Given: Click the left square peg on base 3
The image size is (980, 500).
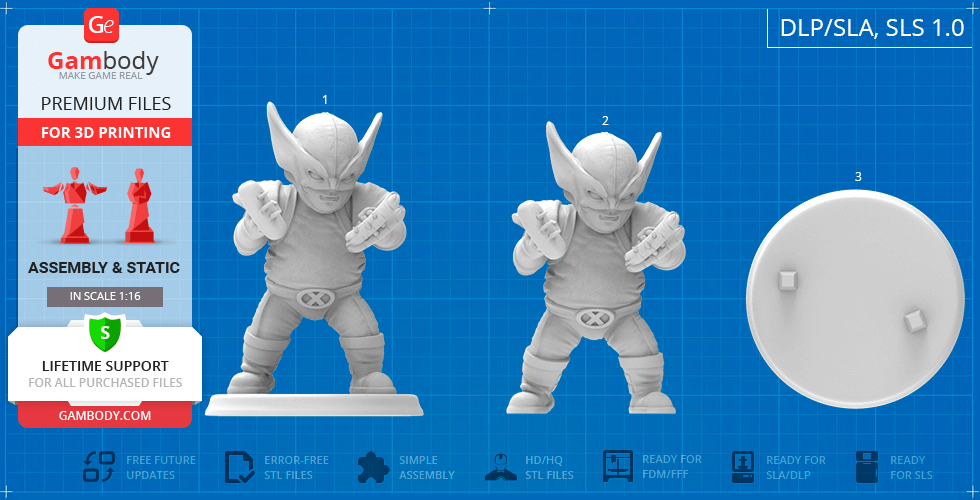Looking at the screenshot, I should point(786,279).
